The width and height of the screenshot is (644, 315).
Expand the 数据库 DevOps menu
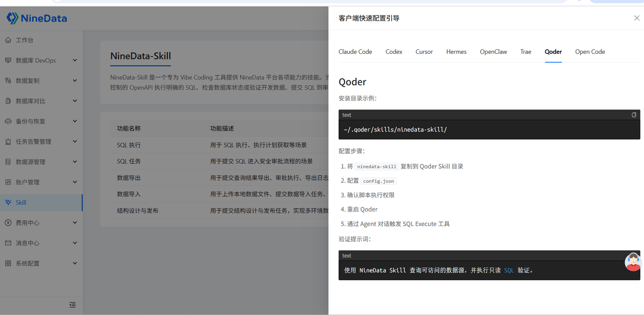click(x=75, y=60)
